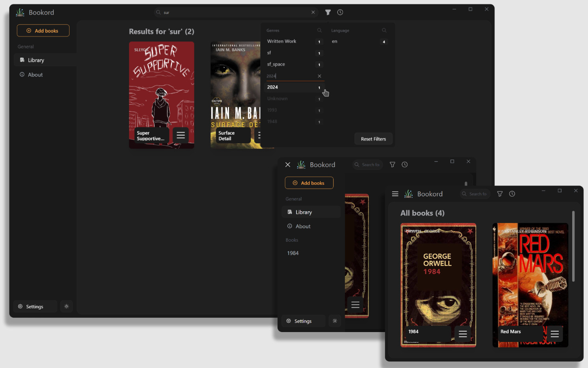Select the Written Work genre filter

point(294,41)
